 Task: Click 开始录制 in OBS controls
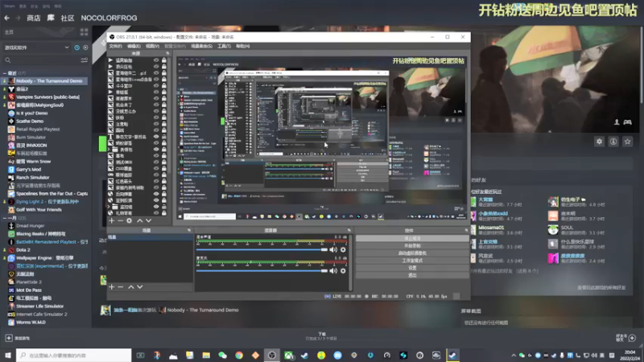(412, 246)
